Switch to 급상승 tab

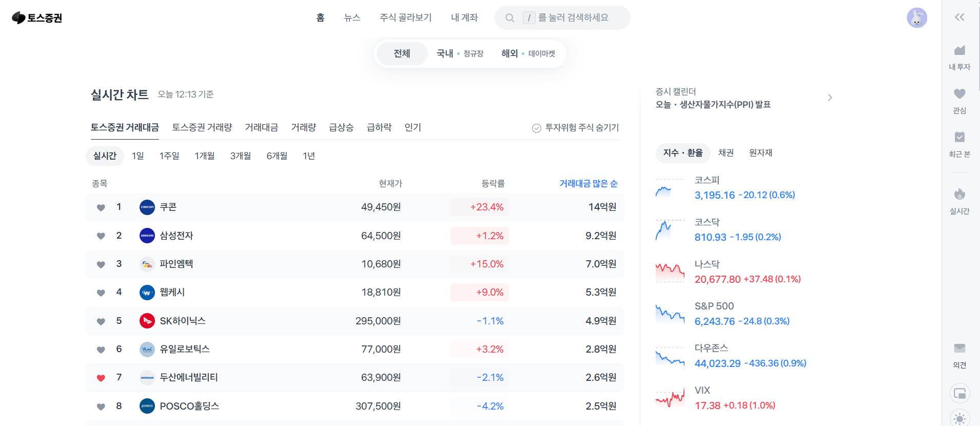click(x=341, y=127)
